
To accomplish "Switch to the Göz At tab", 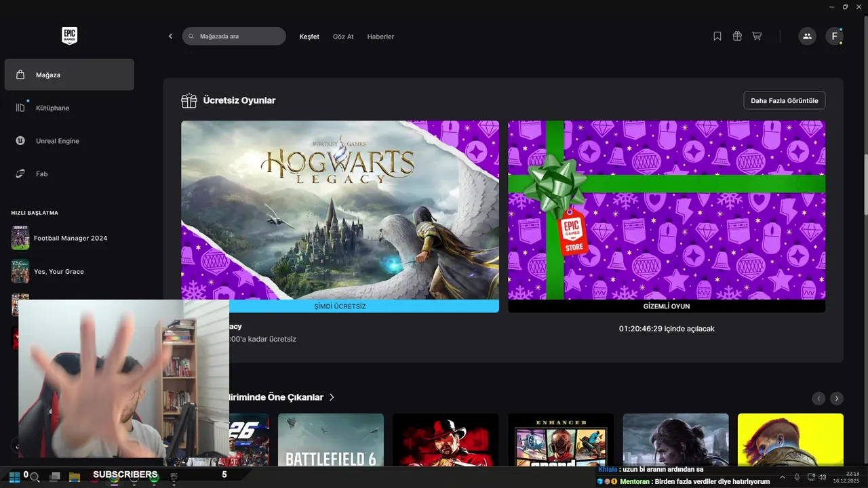I will pyautogui.click(x=343, y=37).
